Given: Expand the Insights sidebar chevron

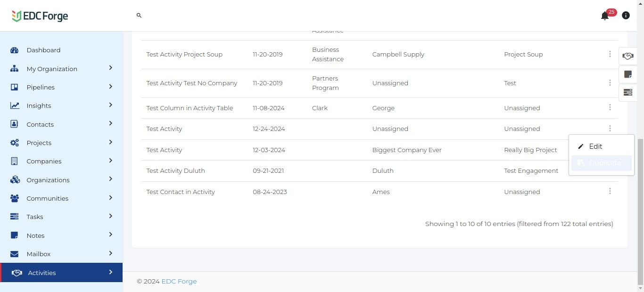Looking at the screenshot, I should tap(110, 105).
